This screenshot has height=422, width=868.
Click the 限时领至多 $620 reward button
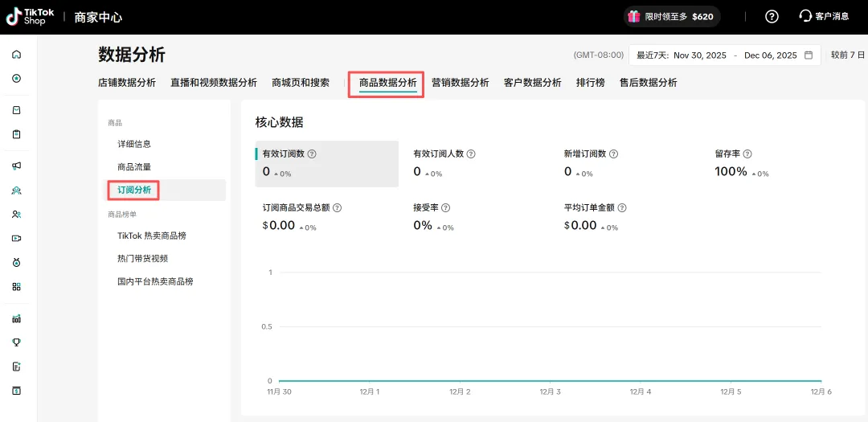click(x=671, y=16)
